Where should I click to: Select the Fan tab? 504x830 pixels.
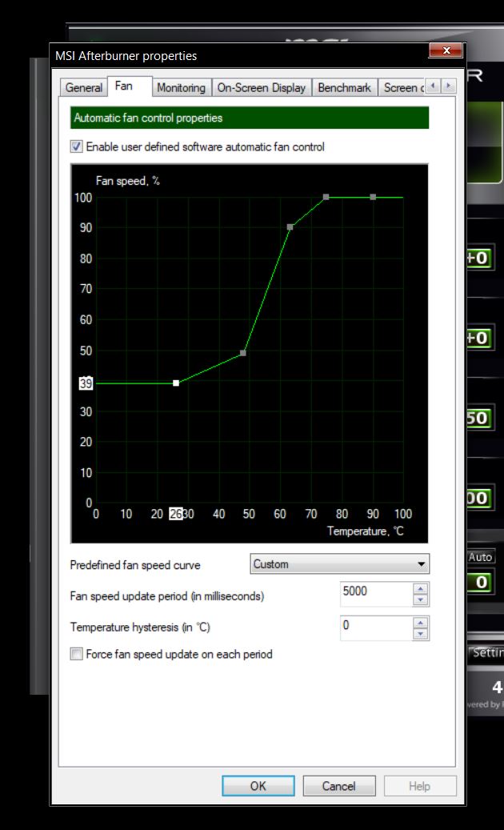pos(130,86)
